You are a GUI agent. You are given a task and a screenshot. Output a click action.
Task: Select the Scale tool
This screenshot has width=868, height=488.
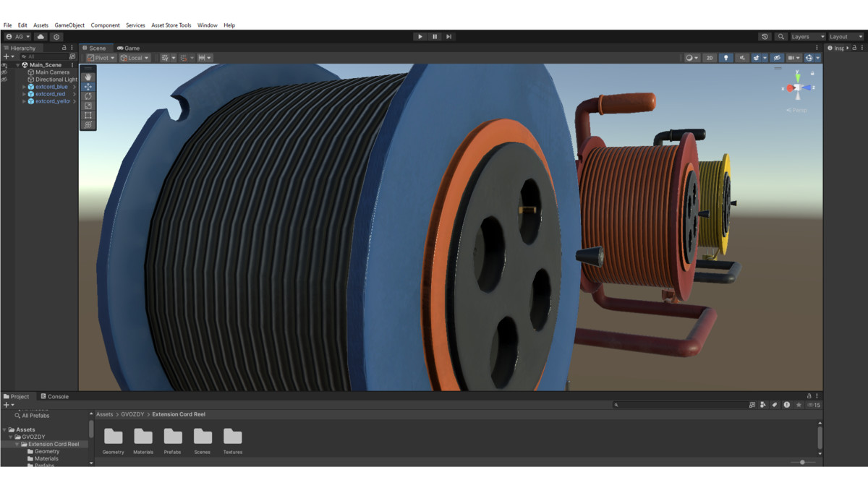coord(88,106)
